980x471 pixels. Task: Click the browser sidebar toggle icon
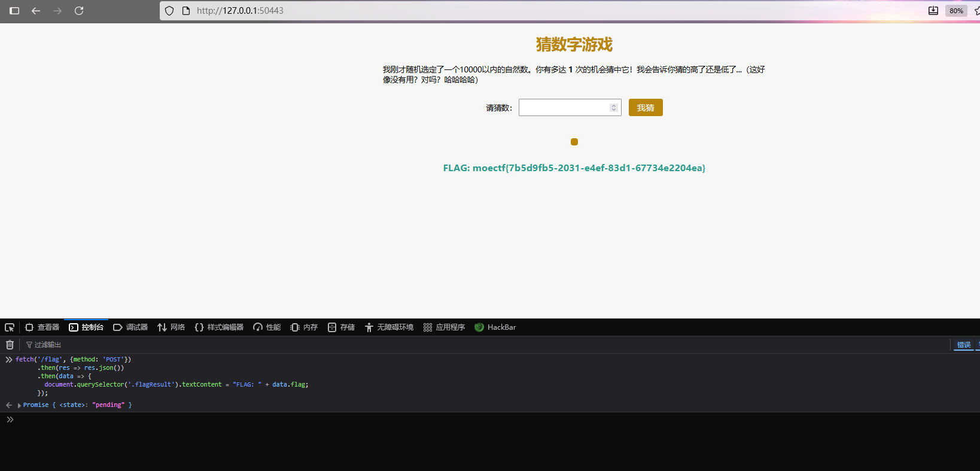click(x=14, y=11)
